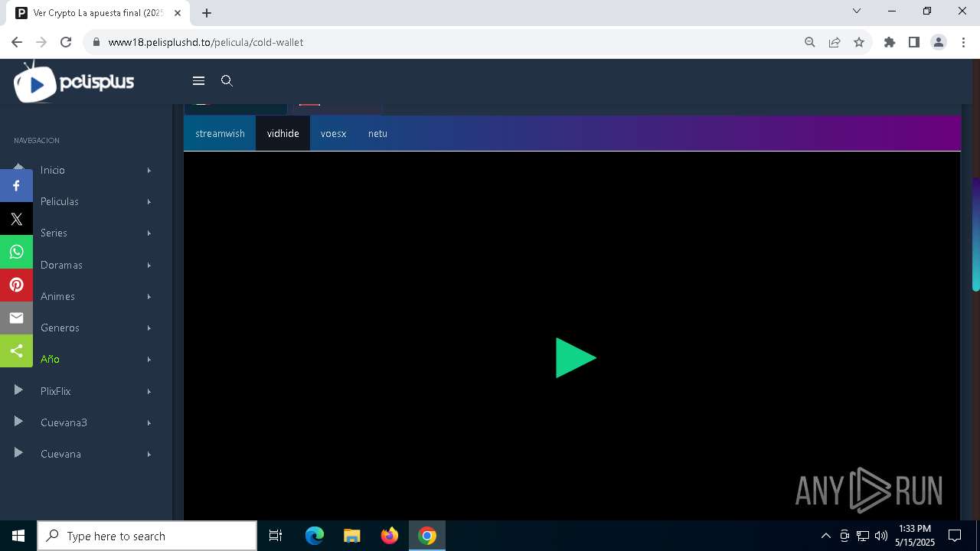Expand the Inicio submenu arrow
This screenshot has width=980, height=551.
(x=149, y=170)
